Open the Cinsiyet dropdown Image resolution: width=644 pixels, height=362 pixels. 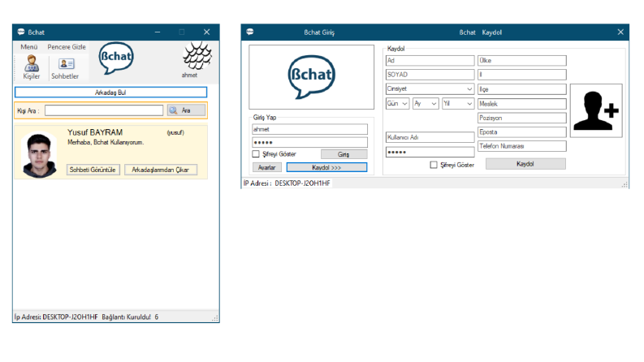tap(430, 88)
